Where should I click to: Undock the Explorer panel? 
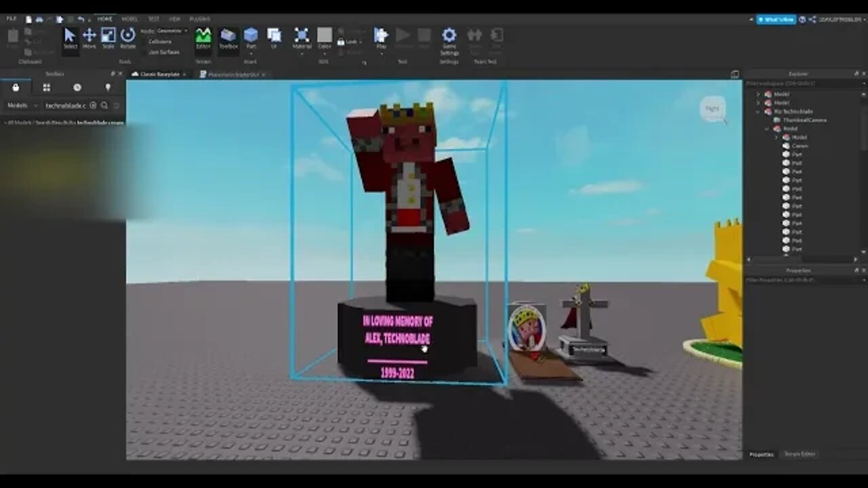point(856,74)
